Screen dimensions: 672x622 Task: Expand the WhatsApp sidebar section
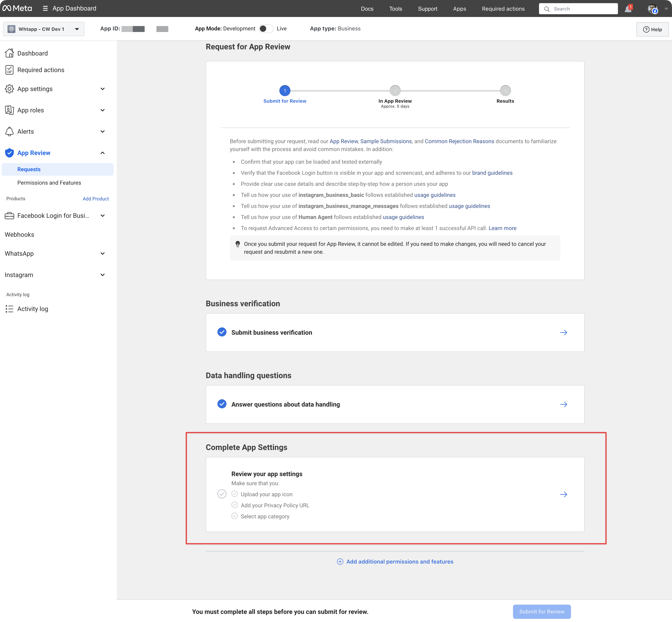click(103, 254)
